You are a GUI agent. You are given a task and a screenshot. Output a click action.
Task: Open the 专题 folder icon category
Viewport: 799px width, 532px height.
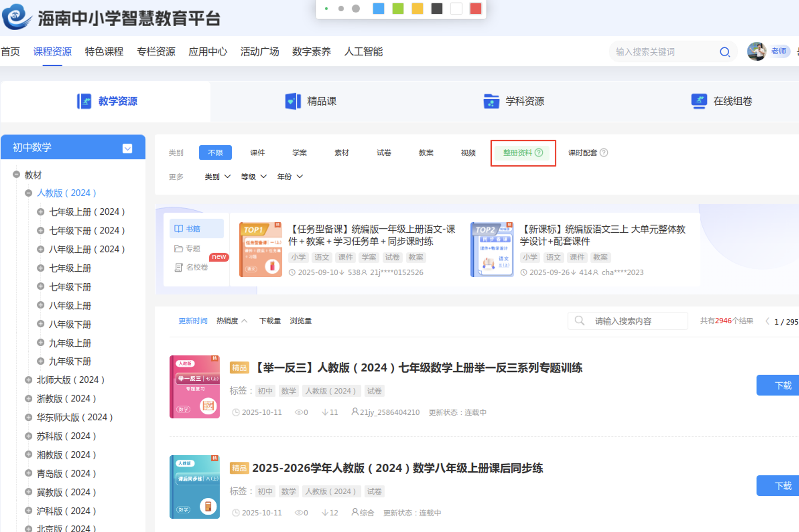179,248
